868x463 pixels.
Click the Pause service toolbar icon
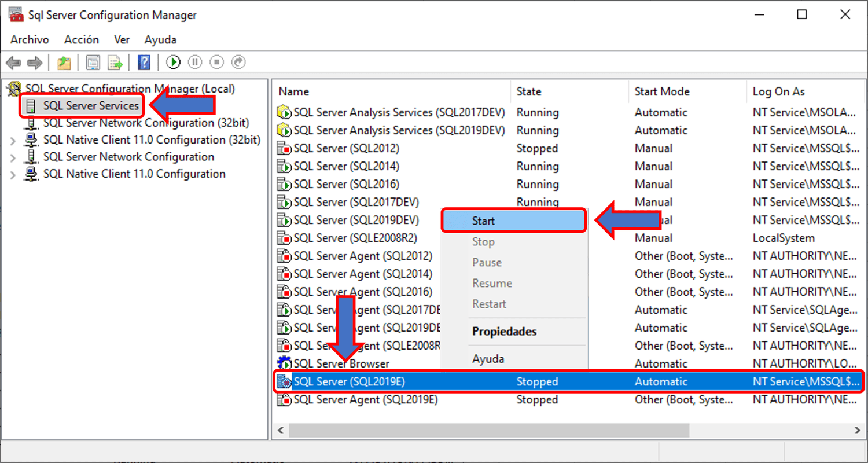pyautogui.click(x=194, y=62)
